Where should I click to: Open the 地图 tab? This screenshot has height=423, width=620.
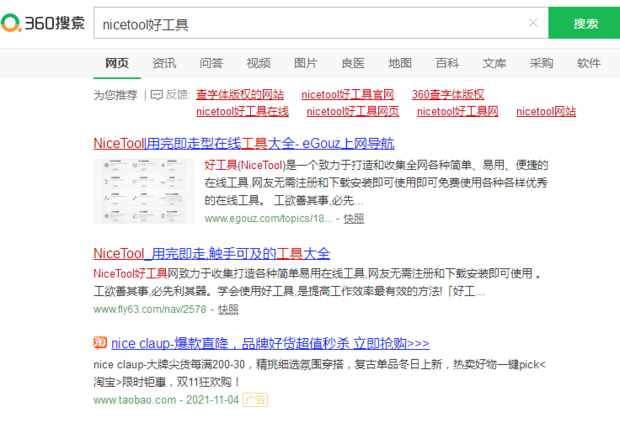coord(400,63)
